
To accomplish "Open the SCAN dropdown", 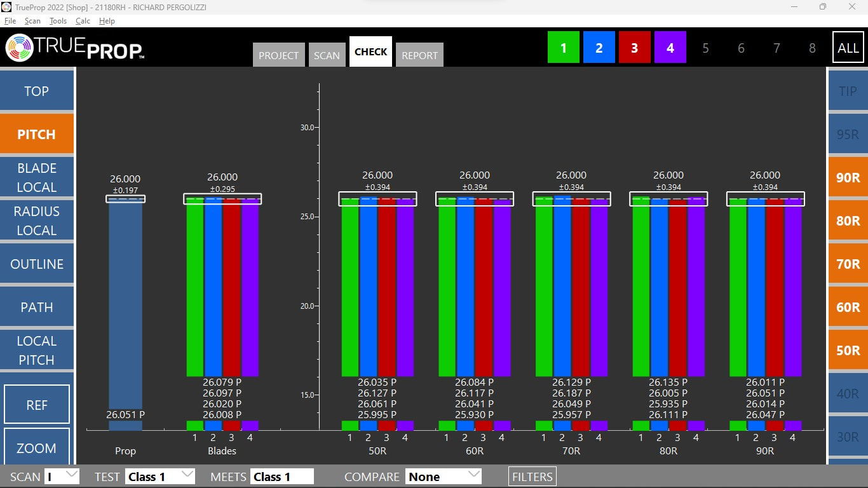I will point(62,477).
